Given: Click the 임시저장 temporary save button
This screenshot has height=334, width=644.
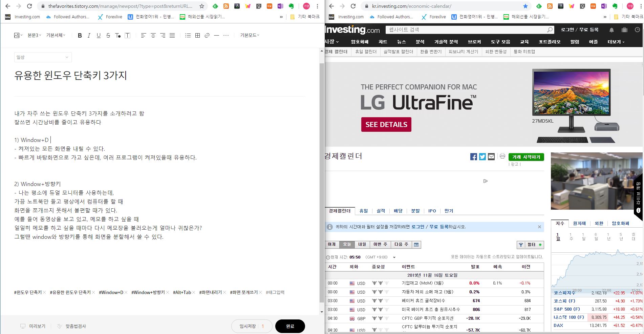Looking at the screenshot, I should 248,326.
